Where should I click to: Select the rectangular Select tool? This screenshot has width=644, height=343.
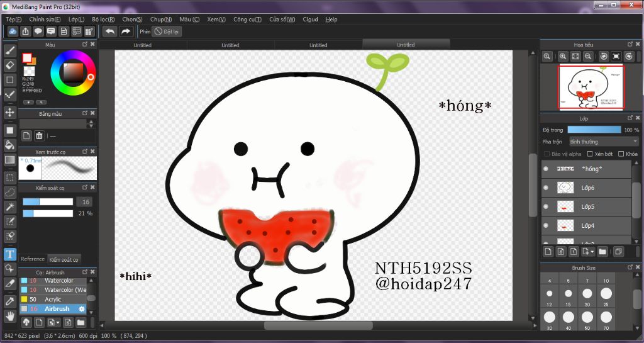point(10,177)
